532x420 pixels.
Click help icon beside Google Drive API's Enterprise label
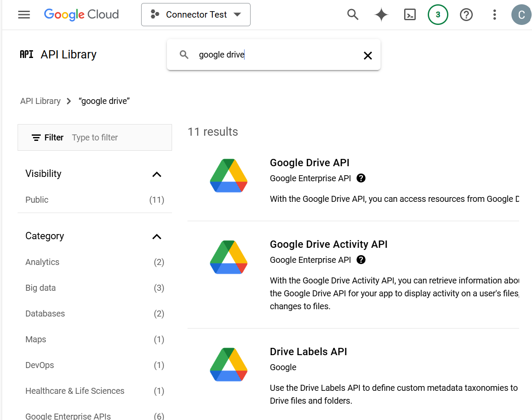(x=361, y=178)
